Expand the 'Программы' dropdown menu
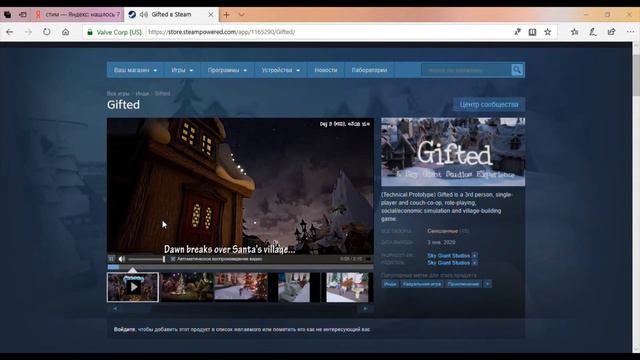The width and height of the screenshot is (640, 360). coord(227,70)
